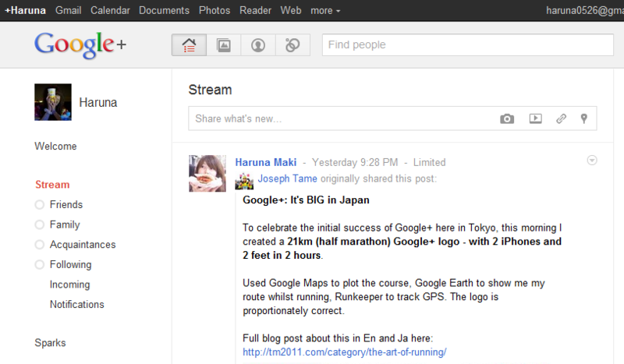The height and width of the screenshot is (364, 624).
Task: Click the 'Stream' heading text
Action: (x=210, y=90)
